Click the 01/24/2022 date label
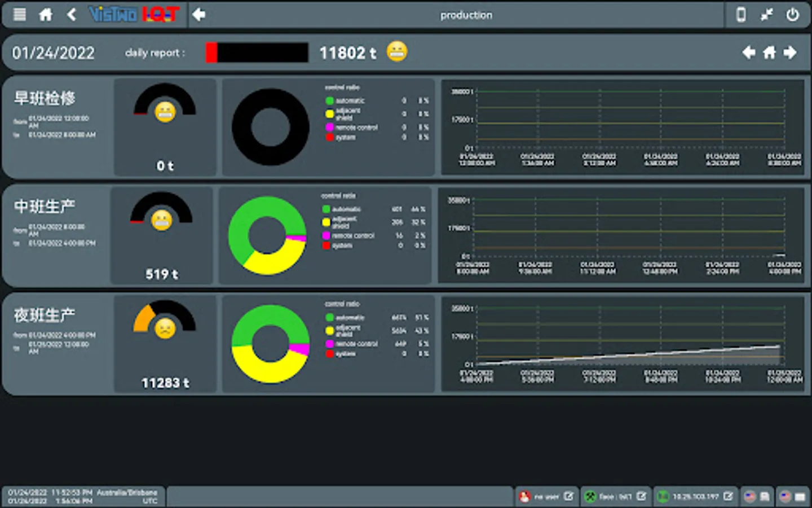This screenshot has height=508, width=812. click(54, 53)
